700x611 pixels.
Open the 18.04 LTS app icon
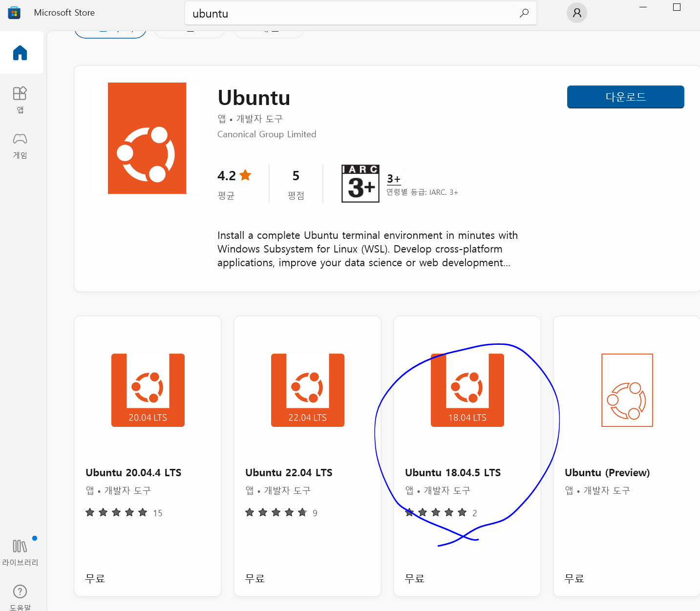pyautogui.click(x=467, y=390)
